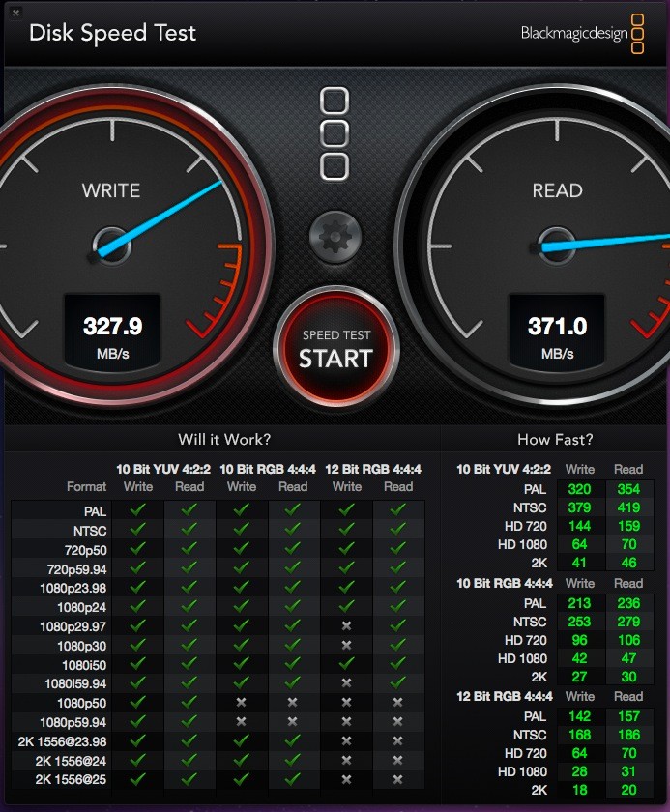Click the 1080p50 format row label
This screenshot has height=812, width=670.
click(82, 704)
